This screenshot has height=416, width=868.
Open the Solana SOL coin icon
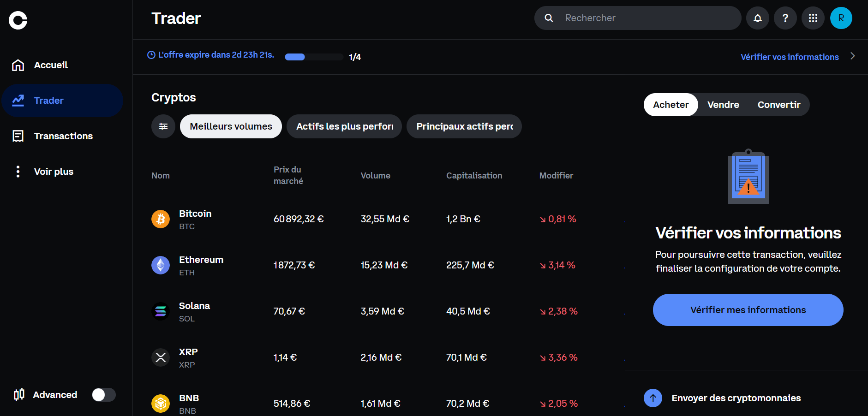point(160,311)
